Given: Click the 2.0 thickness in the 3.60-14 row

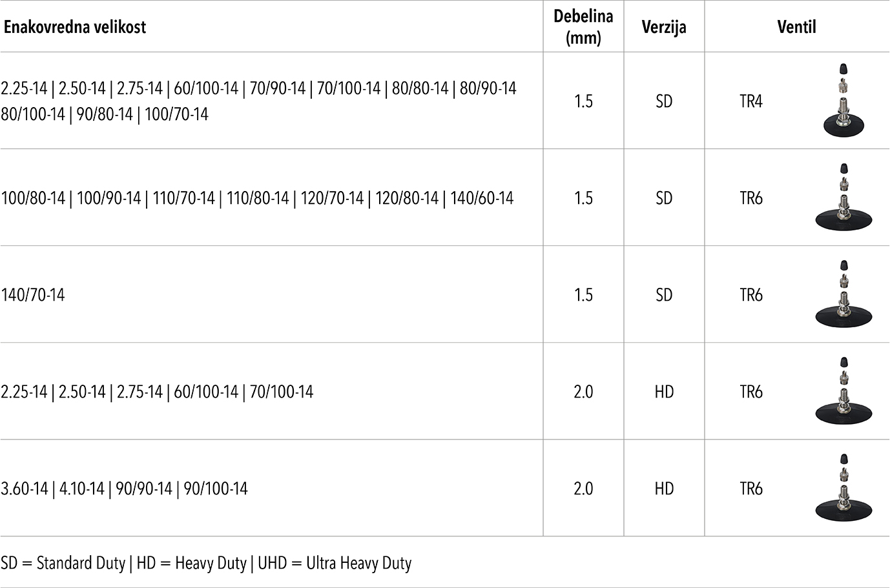Looking at the screenshot, I should (x=583, y=489).
